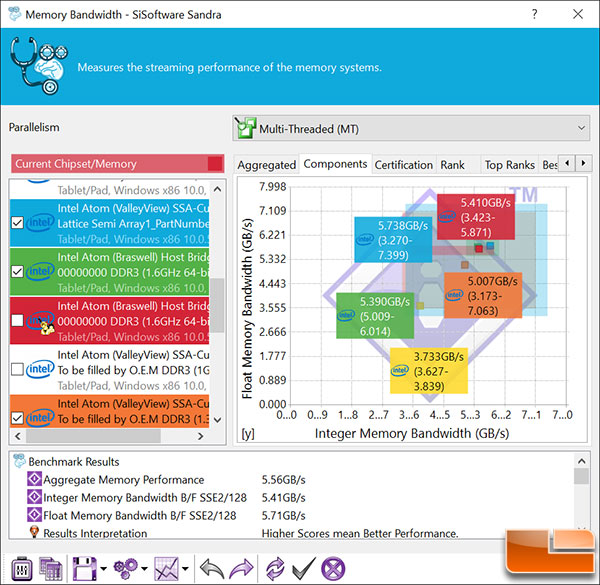
Task: Open the dropdown arrow next to gears icon
Action: 144,569
